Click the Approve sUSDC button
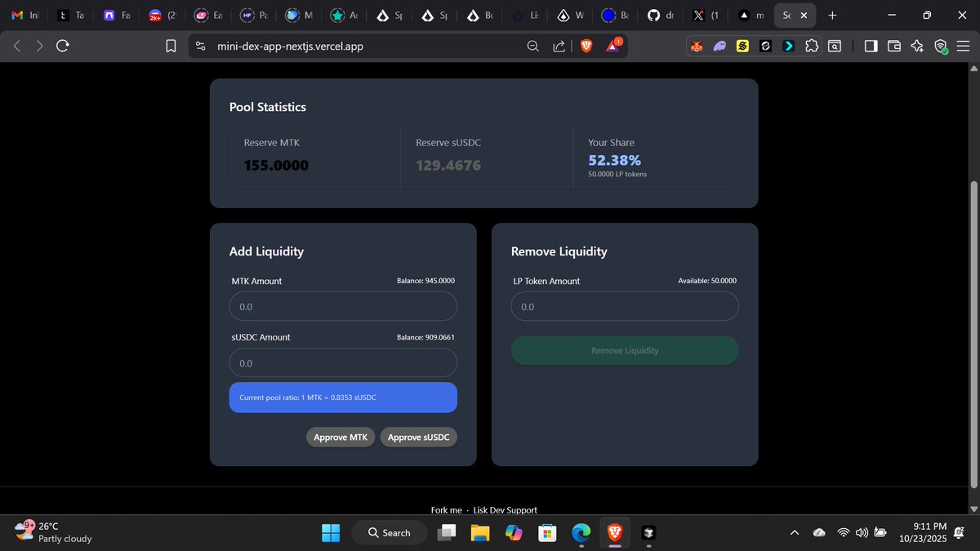The image size is (980, 551). (418, 438)
